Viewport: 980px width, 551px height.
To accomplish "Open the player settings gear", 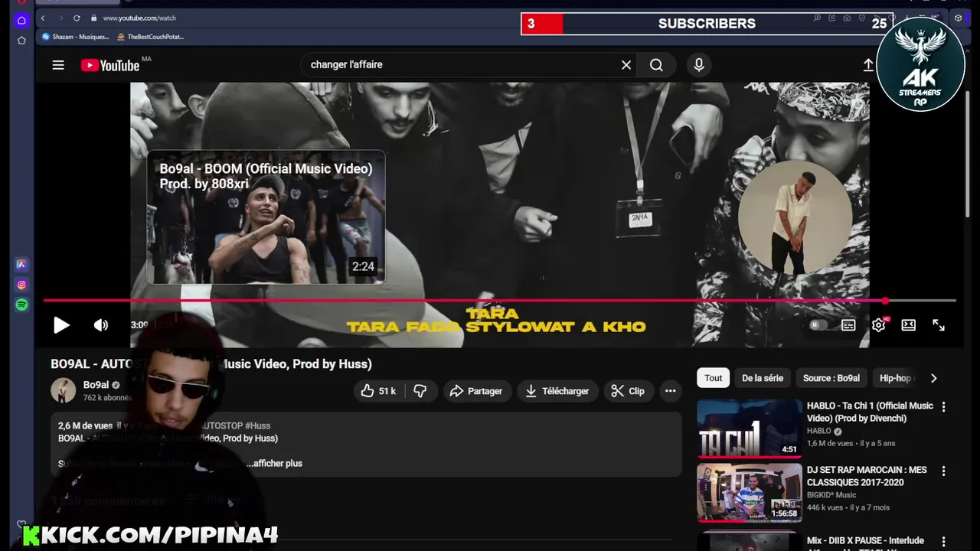I will pos(878,325).
